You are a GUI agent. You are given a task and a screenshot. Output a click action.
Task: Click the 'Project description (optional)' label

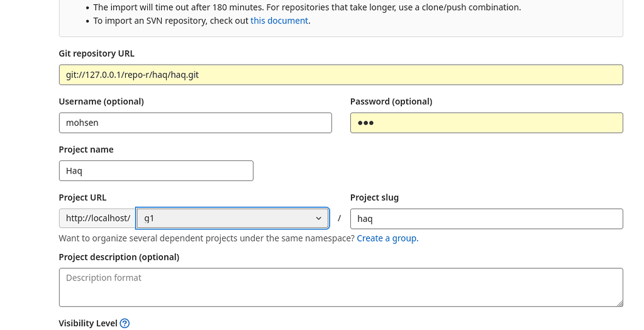[x=119, y=257]
